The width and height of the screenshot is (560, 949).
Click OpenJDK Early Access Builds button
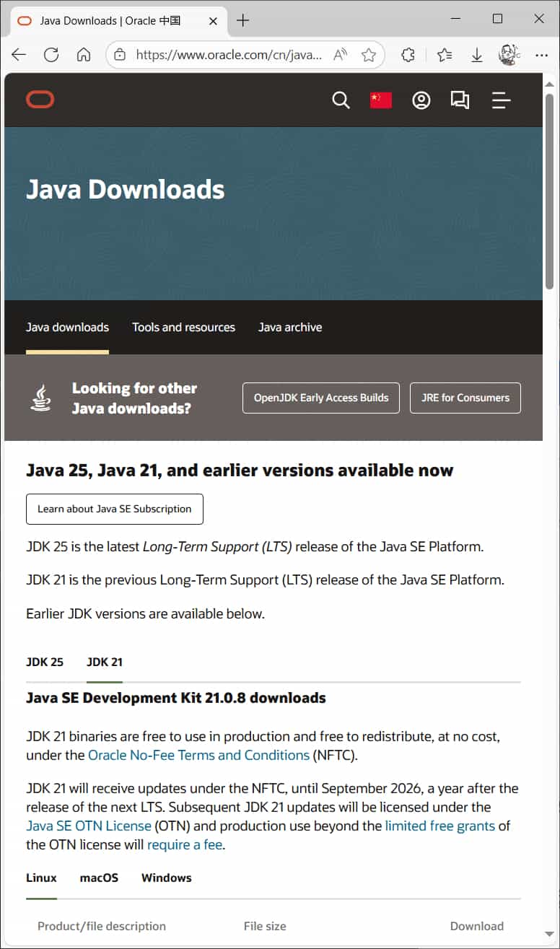click(321, 398)
